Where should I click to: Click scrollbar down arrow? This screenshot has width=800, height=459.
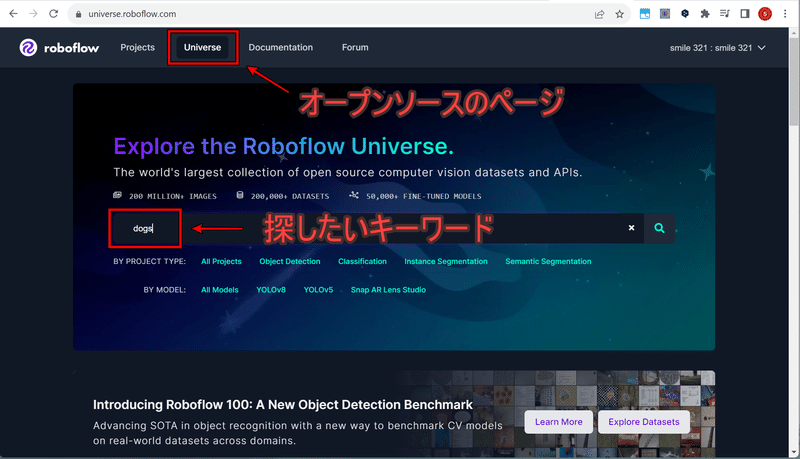point(794,453)
